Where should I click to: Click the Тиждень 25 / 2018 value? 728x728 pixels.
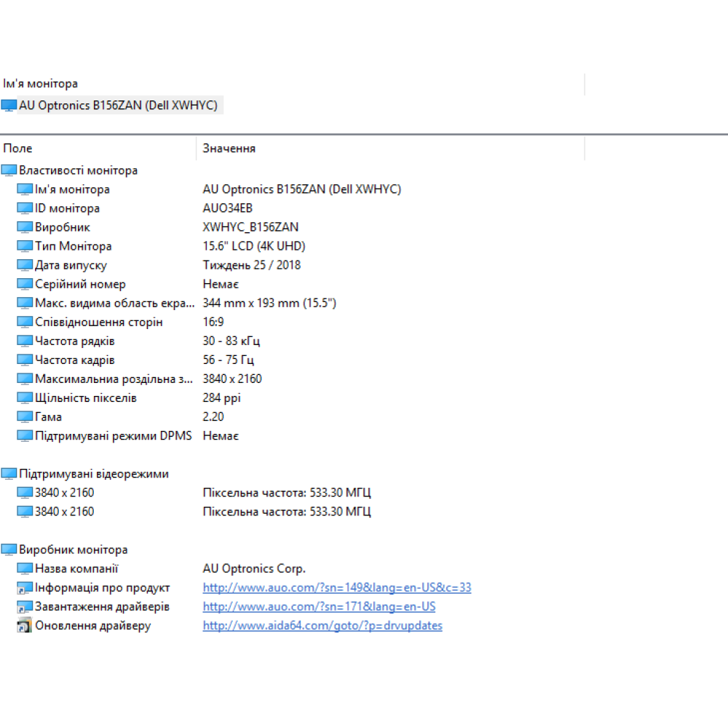252,265
